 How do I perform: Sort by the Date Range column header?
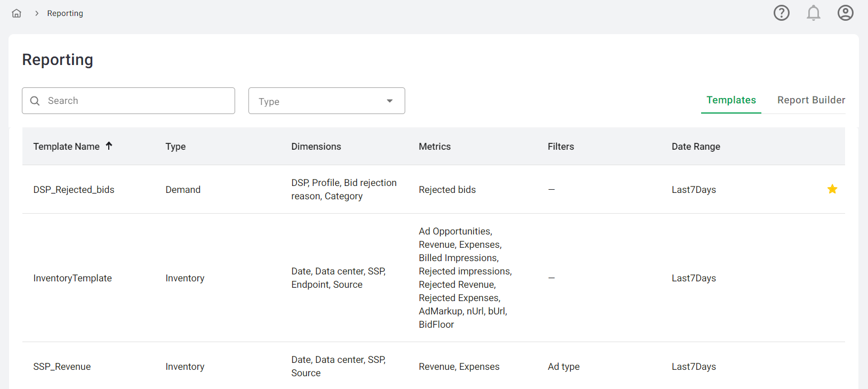click(x=695, y=147)
